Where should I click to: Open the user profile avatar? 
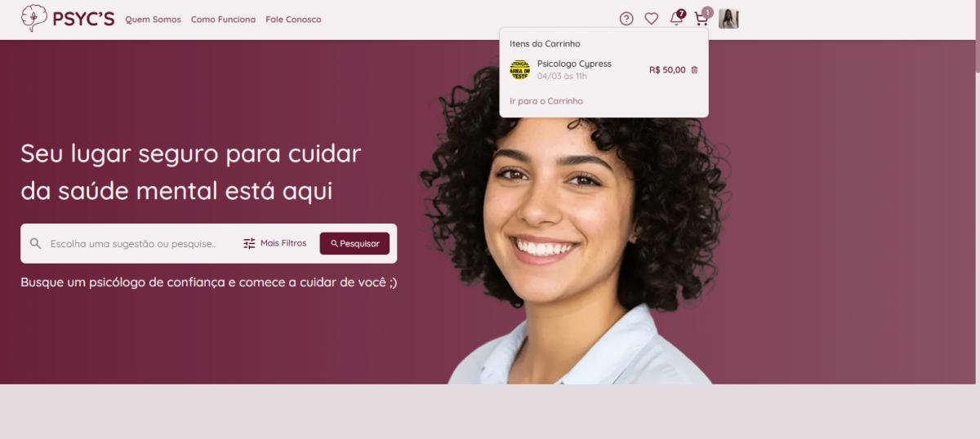pyautogui.click(x=728, y=19)
